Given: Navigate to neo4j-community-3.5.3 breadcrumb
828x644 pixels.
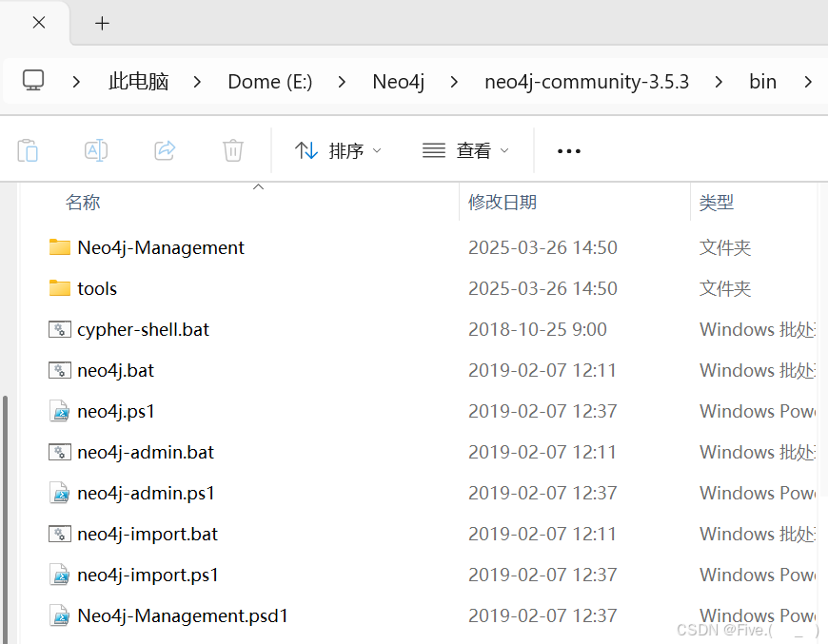Looking at the screenshot, I should pyautogui.click(x=586, y=82).
